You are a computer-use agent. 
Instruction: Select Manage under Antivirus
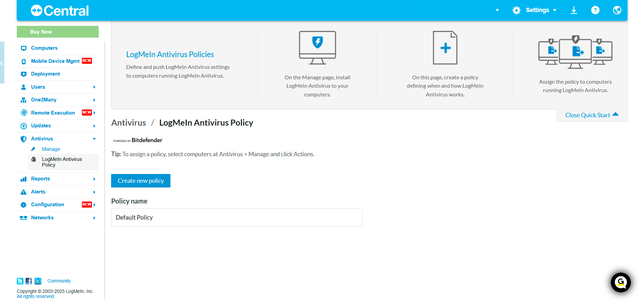(x=51, y=149)
